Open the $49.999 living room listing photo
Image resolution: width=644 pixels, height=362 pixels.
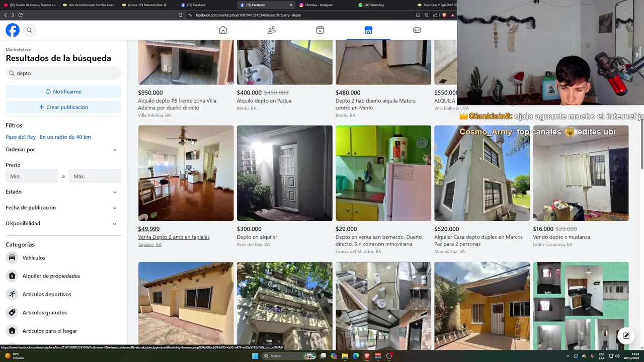186,173
